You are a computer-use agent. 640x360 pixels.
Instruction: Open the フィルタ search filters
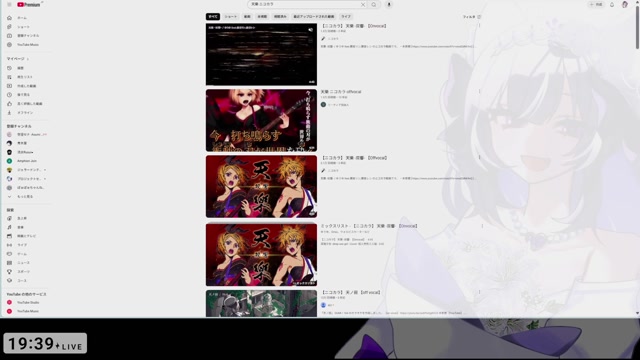(471, 17)
